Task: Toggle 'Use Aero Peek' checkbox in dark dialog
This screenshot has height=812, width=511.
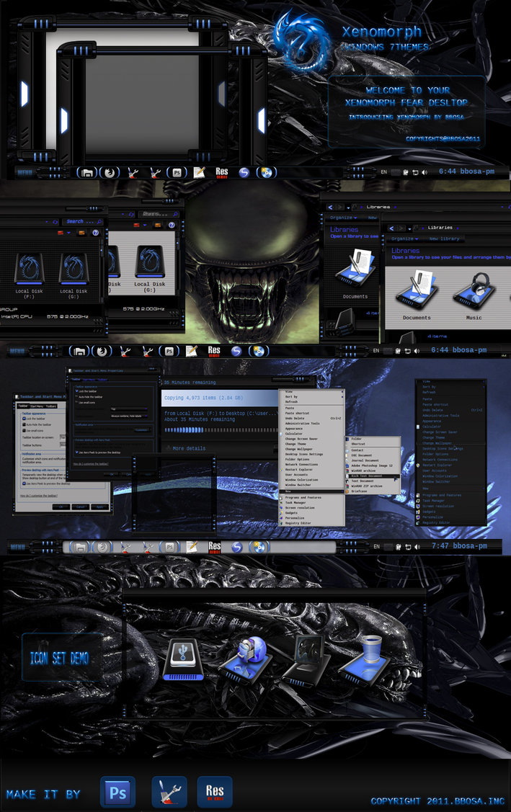Action: [x=76, y=451]
